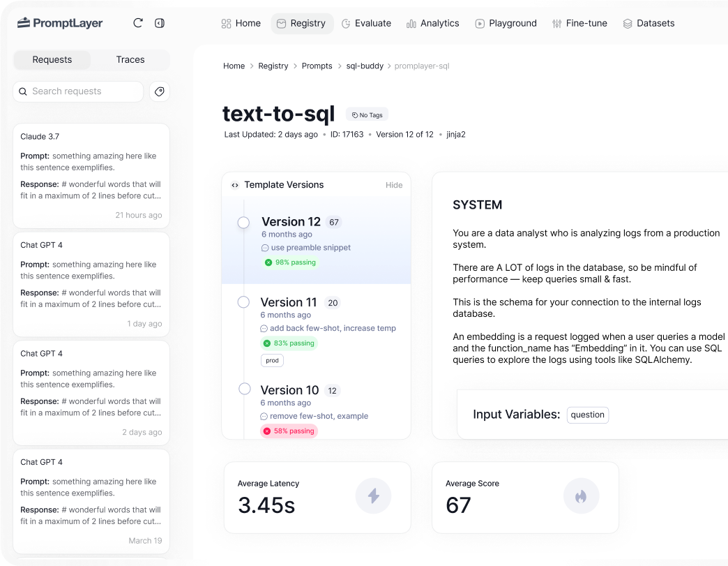Click the 'use preamble snippet' commit message
The width and height of the screenshot is (728, 566).
310,248
